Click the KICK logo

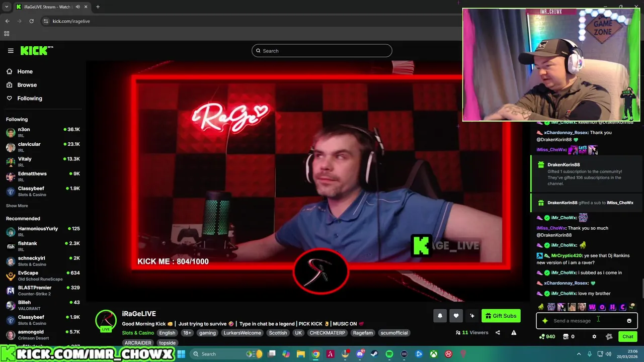pos(36,50)
